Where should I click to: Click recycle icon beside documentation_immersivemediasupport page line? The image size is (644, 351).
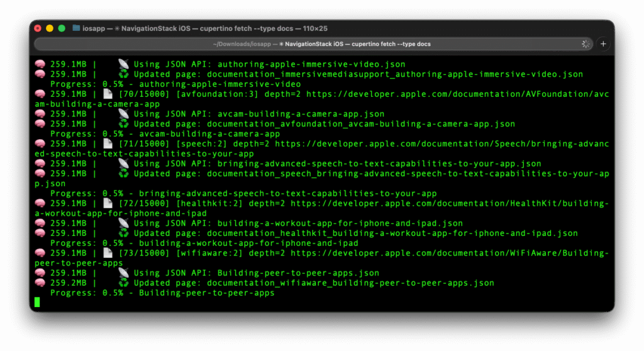coord(123,74)
